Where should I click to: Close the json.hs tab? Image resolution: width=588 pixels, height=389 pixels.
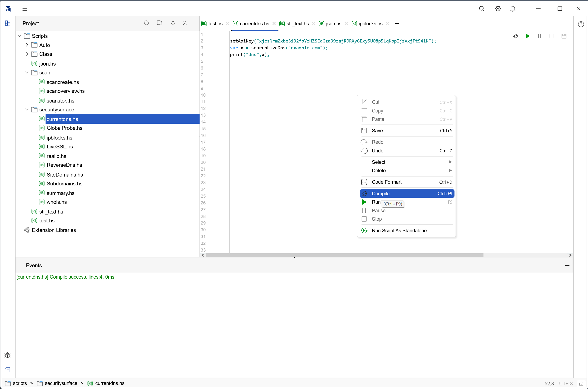coord(346,23)
